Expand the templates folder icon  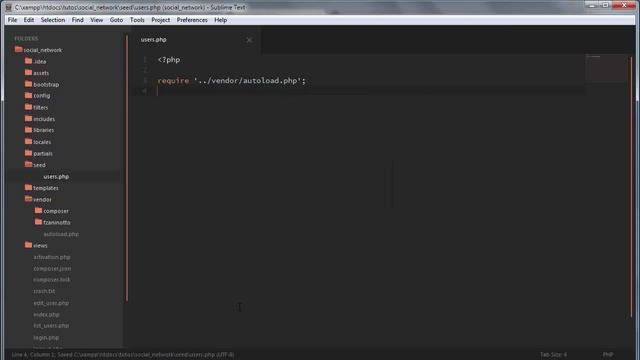point(28,188)
